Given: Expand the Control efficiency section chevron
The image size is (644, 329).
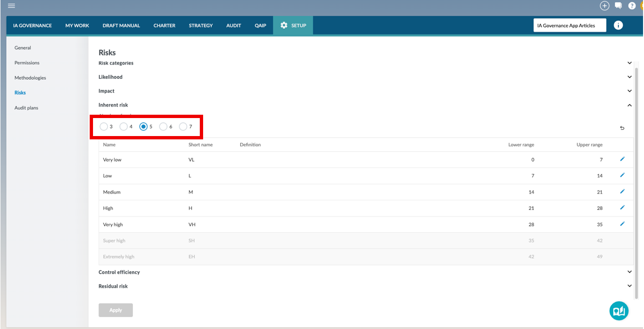Looking at the screenshot, I should [630, 272].
